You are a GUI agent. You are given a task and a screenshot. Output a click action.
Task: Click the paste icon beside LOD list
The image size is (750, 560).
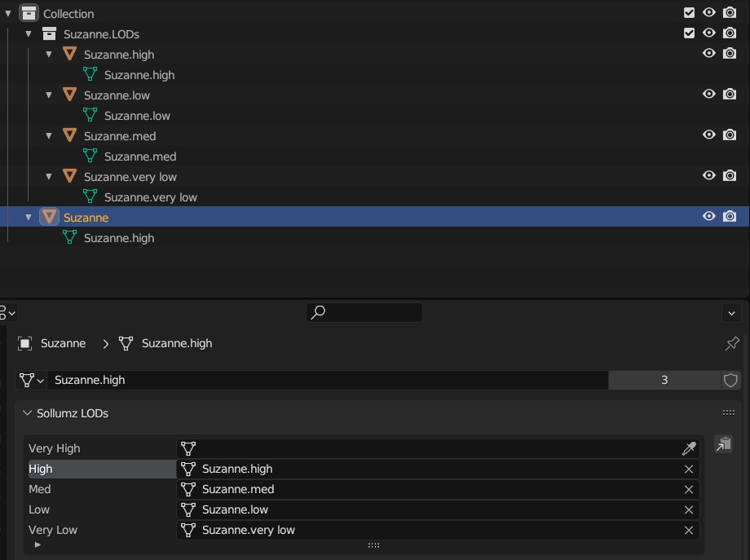tap(723, 444)
